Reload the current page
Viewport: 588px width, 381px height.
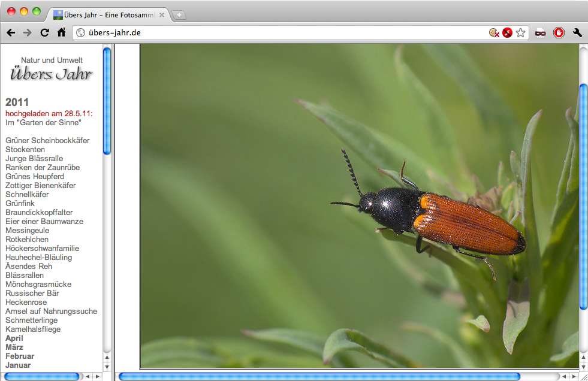point(44,33)
